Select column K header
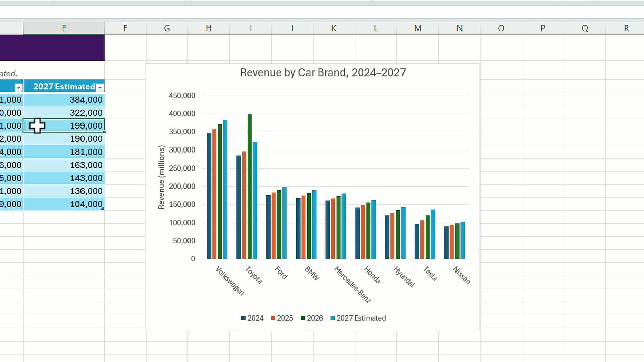This screenshot has height=362, width=644. pos(334,28)
